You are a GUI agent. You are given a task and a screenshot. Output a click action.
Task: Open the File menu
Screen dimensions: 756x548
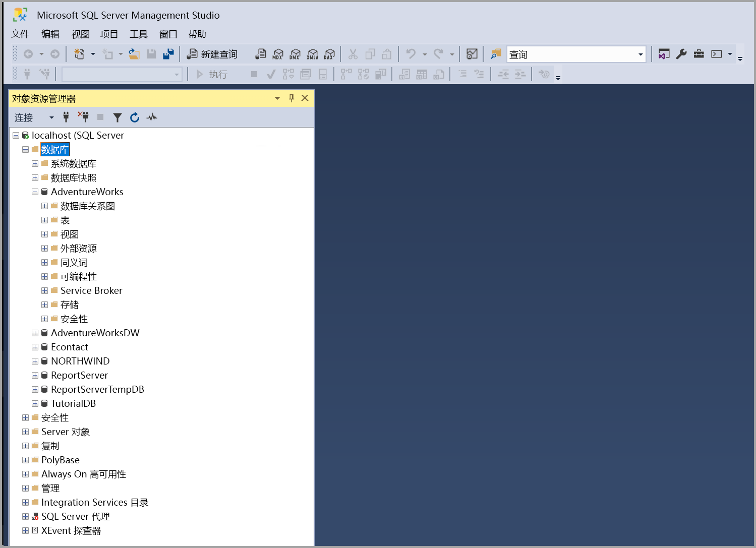pos(20,34)
